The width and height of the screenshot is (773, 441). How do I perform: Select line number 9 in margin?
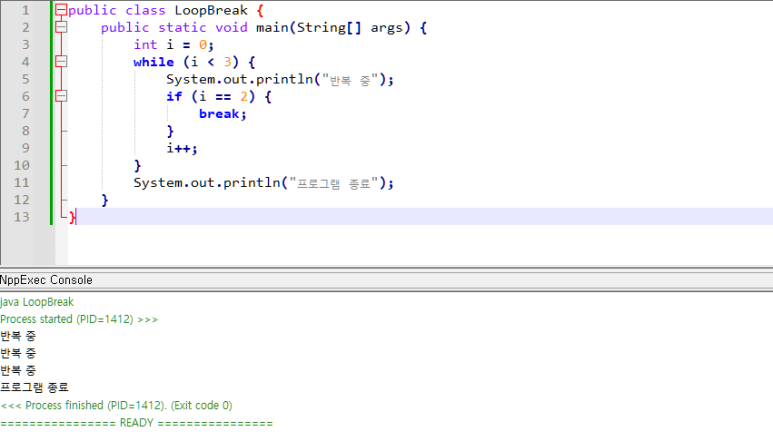tap(25, 148)
